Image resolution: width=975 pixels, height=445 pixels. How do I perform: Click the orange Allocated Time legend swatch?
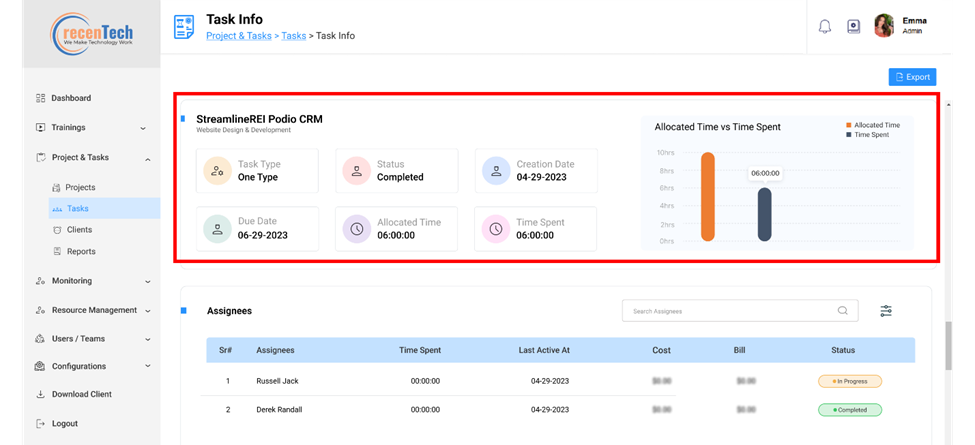tap(849, 125)
